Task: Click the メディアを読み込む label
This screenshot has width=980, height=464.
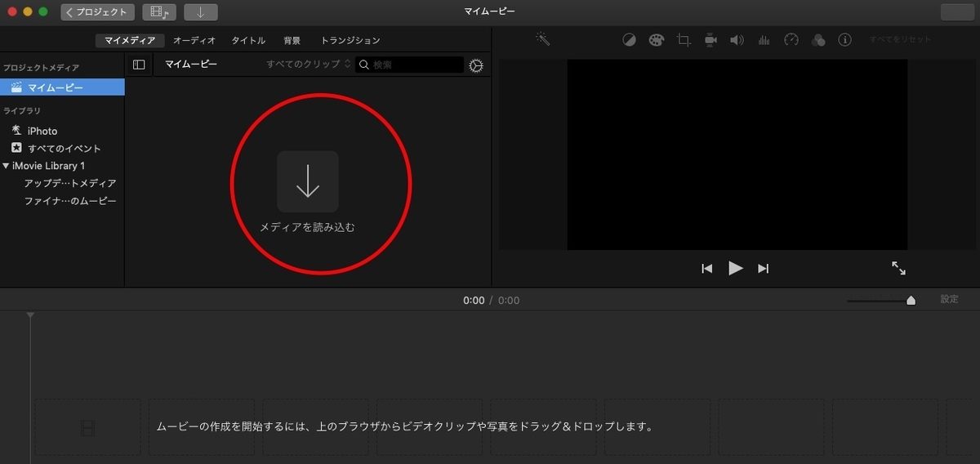Action: [x=307, y=228]
